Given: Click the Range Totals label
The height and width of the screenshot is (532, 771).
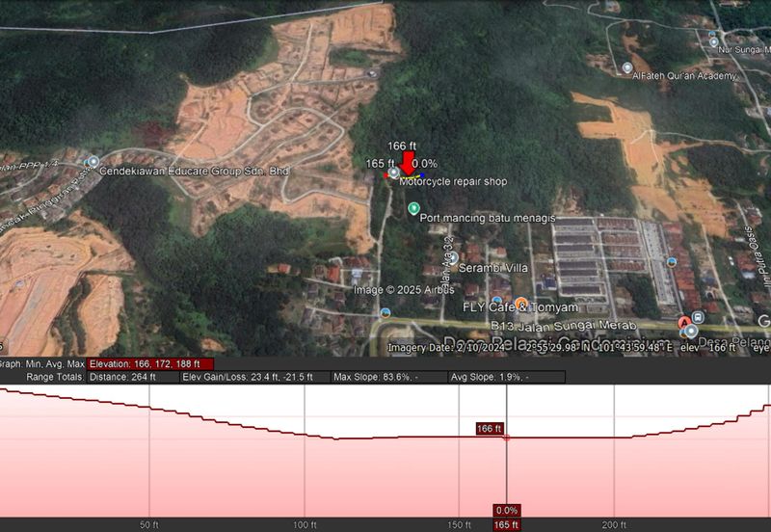Looking at the screenshot, I should pos(55,377).
